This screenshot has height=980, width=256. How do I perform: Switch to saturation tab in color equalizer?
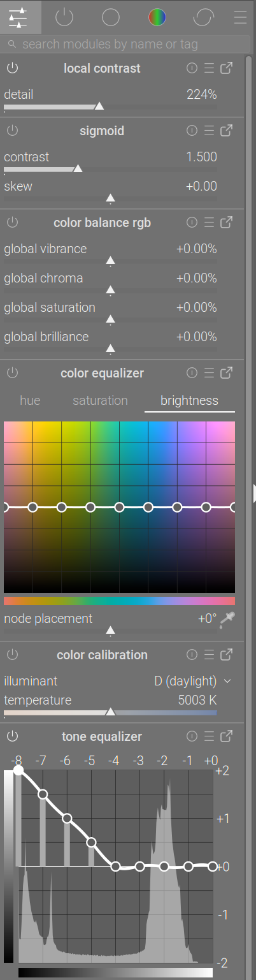[100, 400]
